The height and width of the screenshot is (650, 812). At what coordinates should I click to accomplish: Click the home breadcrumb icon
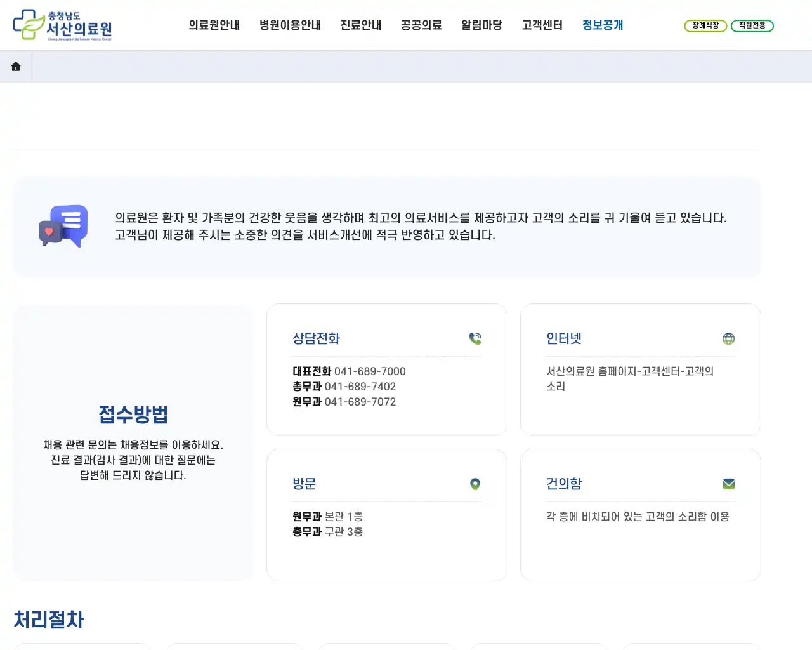[x=16, y=66]
